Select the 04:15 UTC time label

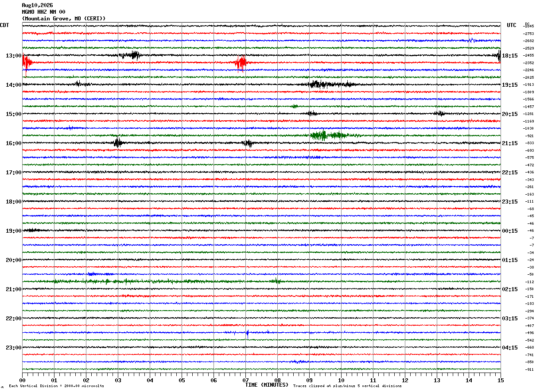[509, 348]
